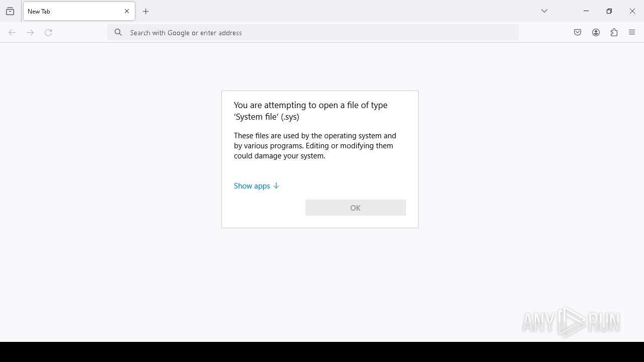Open the Save to Pocket icon
The height and width of the screenshot is (362, 644).
click(x=578, y=33)
